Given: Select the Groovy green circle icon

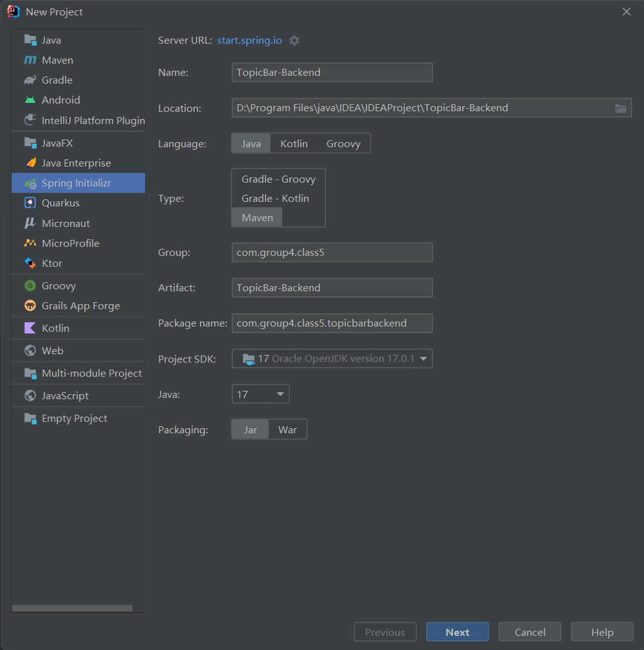Looking at the screenshot, I should [30, 285].
